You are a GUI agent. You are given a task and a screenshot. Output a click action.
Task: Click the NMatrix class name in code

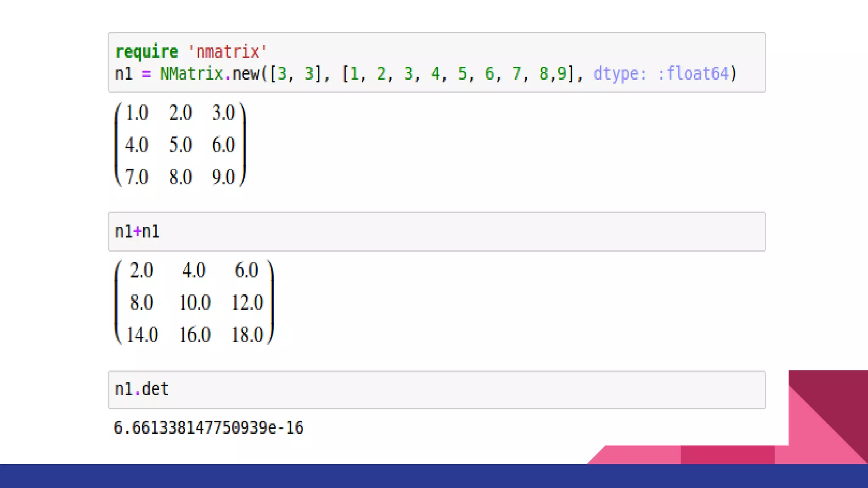click(191, 74)
